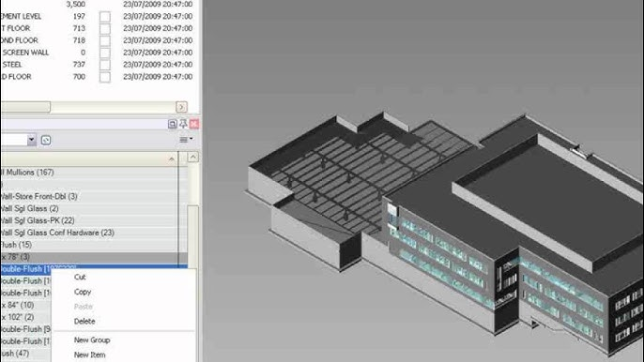Select the Sgl Glass (2) row
The image size is (644, 362).
pyautogui.click(x=94, y=208)
